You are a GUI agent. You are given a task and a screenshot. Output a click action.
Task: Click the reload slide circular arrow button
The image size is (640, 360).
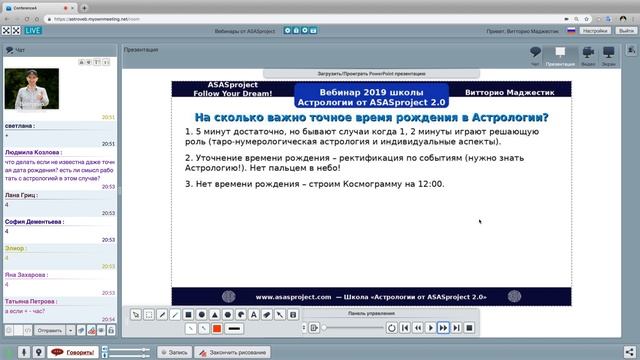pyautogui.click(x=391, y=328)
